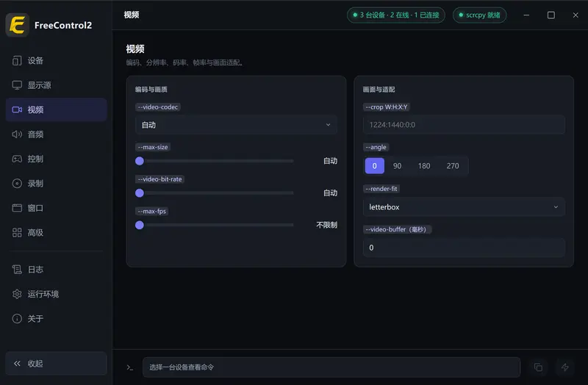Click the 不限制 value beside max-fps slider
Image resolution: width=588 pixels, height=385 pixels.
tap(326, 225)
